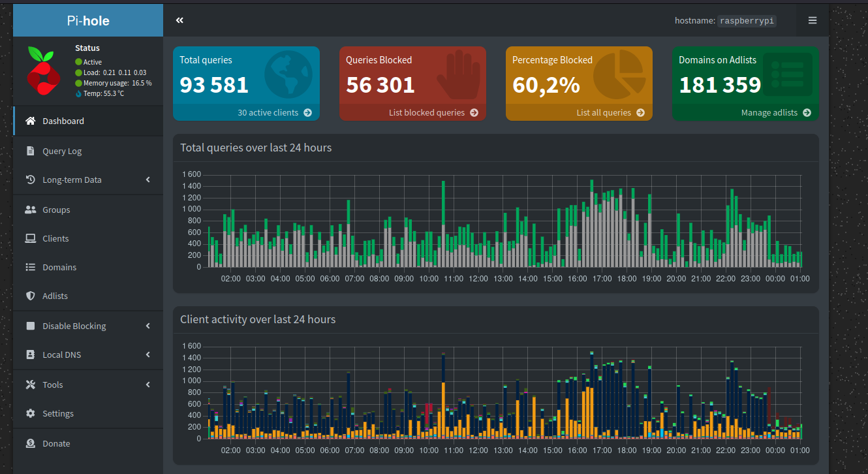Image resolution: width=868 pixels, height=474 pixels.
Task: Expand Disable Blocking submenu chevron
Action: (148, 326)
